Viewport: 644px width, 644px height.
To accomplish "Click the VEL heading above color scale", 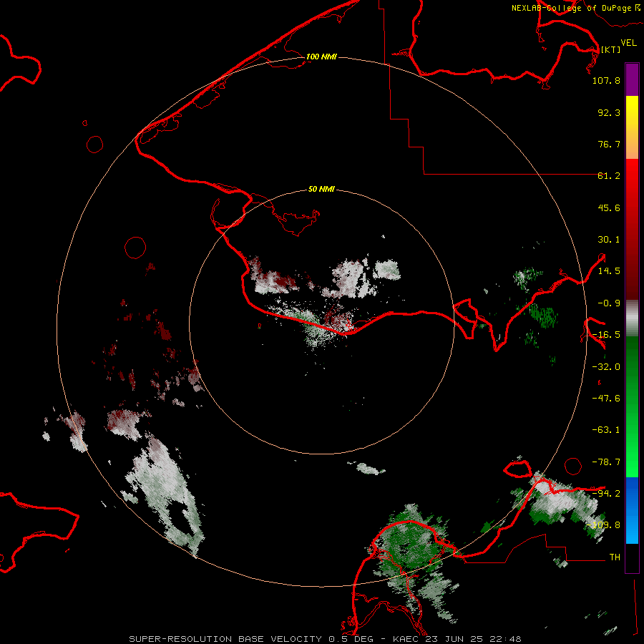I will (628, 43).
